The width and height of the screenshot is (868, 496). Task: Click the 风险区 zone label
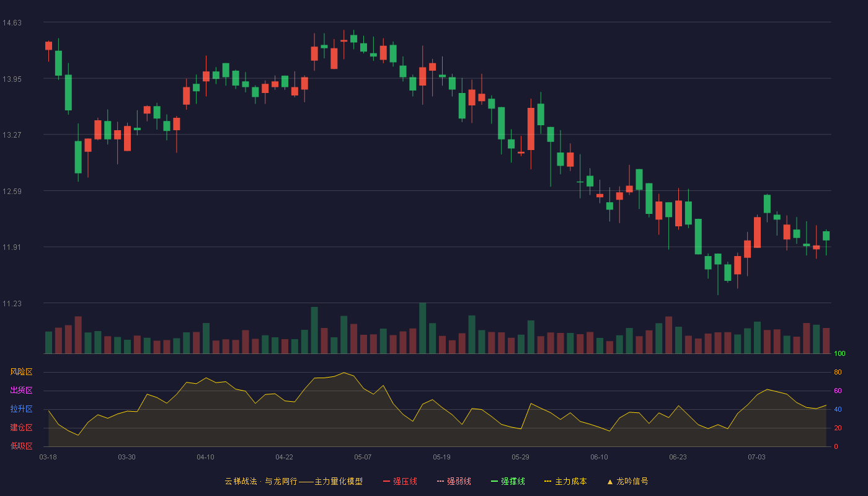(x=21, y=372)
